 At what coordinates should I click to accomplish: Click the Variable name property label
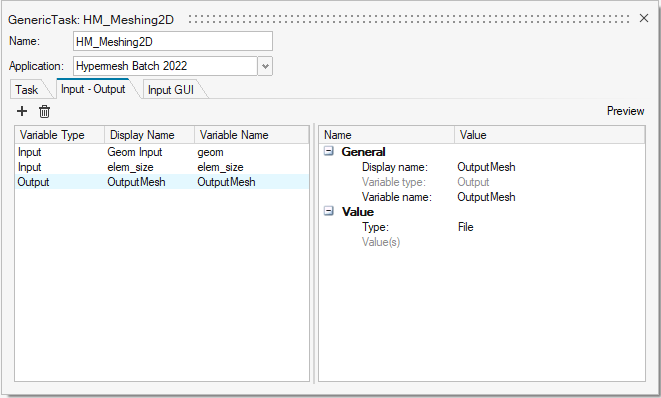click(397, 197)
